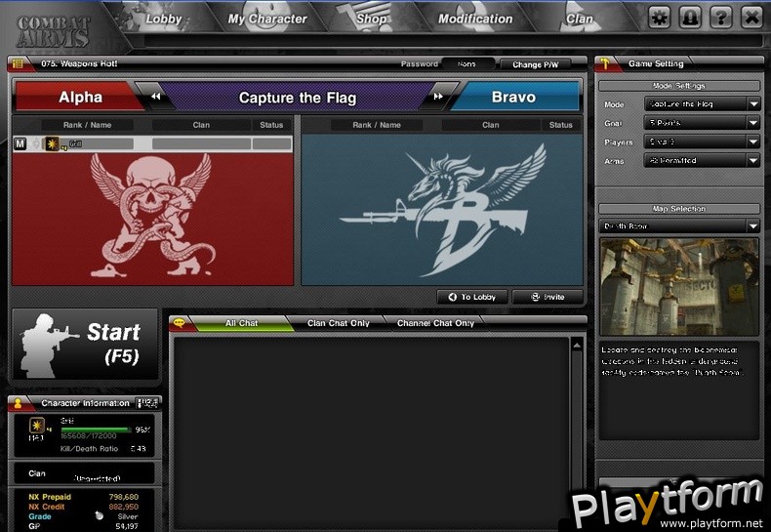Open the Shop tab
The height and width of the screenshot is (532, 771).
371,20
